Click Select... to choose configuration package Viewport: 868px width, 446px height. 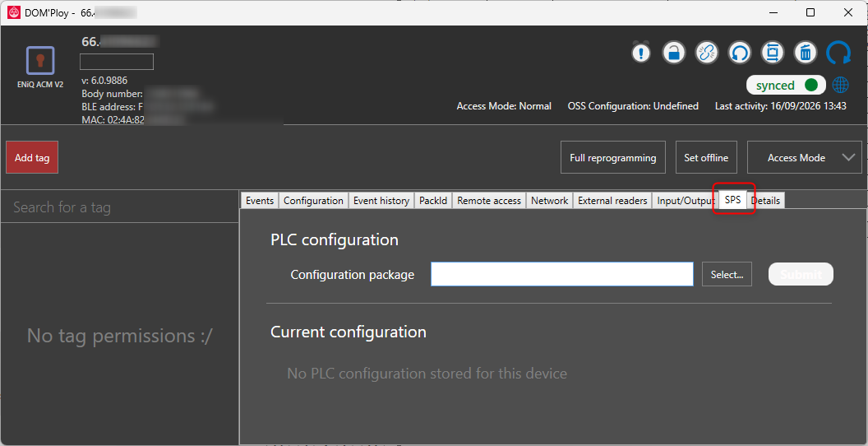click(727, 274)
